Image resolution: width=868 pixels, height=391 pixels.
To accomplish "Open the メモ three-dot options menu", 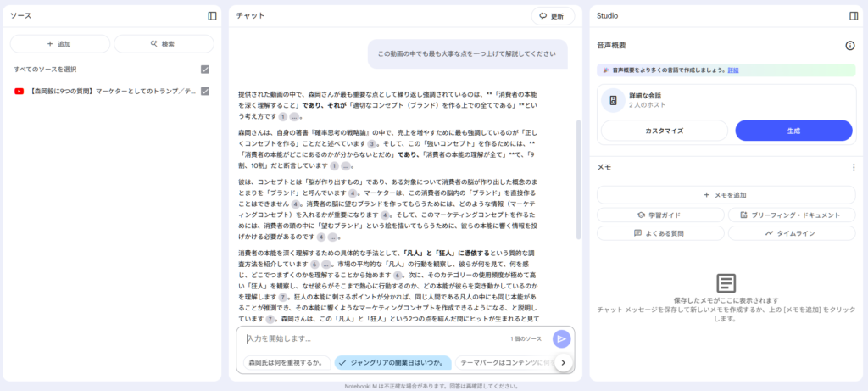I will [x=854, y=168].
